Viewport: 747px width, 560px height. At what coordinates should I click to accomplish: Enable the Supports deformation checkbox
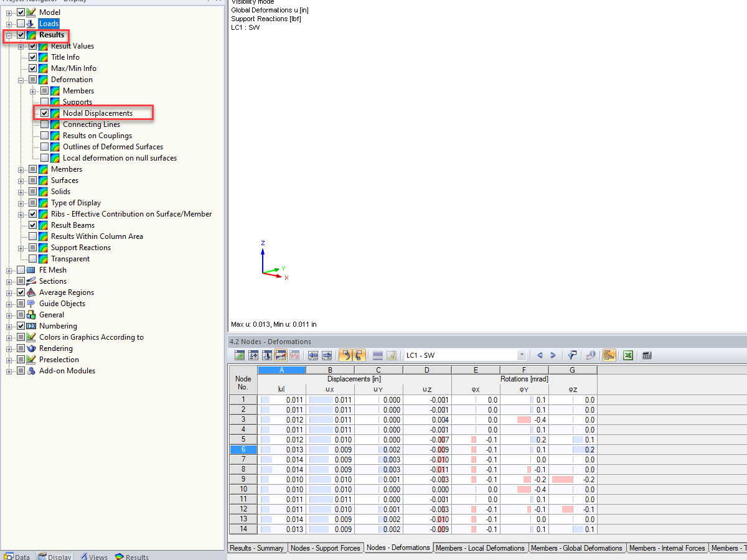pyautogui.click(x=45, y=102)
